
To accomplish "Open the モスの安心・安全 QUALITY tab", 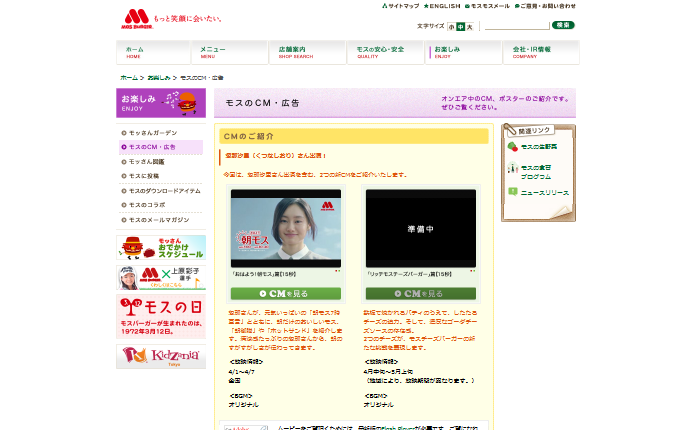I will coord(385,52).
